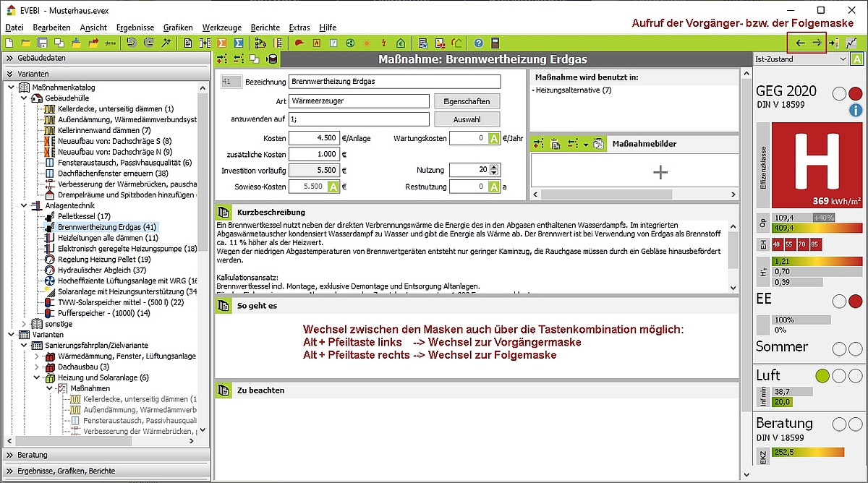Click the white indicator circle next to GEG 2020
Image resolution: width=868 pixels, height=483 pixels.
[839, 93]
